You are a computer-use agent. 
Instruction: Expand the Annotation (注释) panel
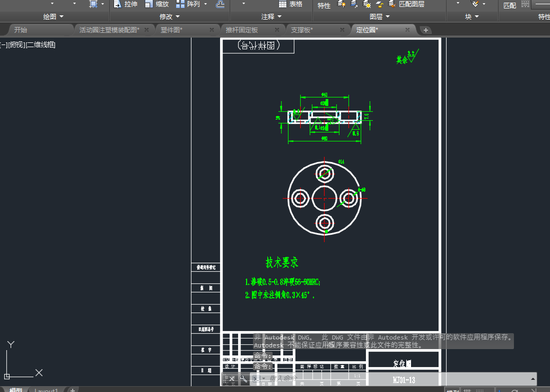tap(272, 16)
